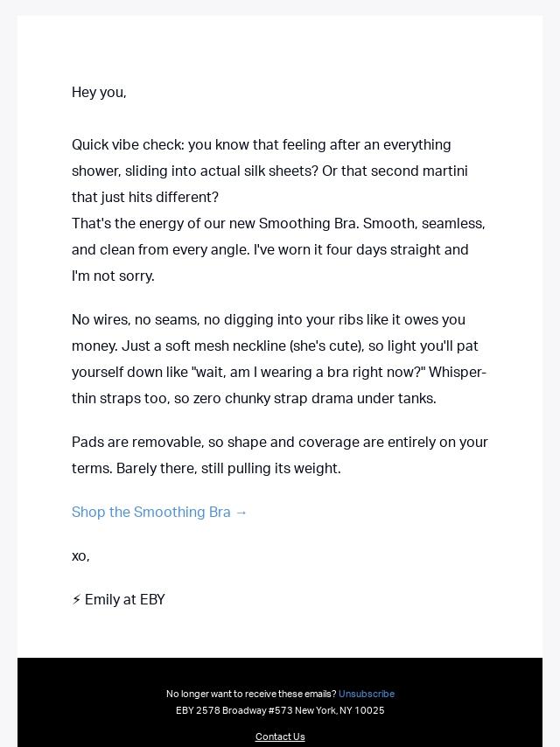Click the "shower, sliding into actual silk sheets" line
The image size is (560, 747).
pyautogui.click(x=269, y=171)
